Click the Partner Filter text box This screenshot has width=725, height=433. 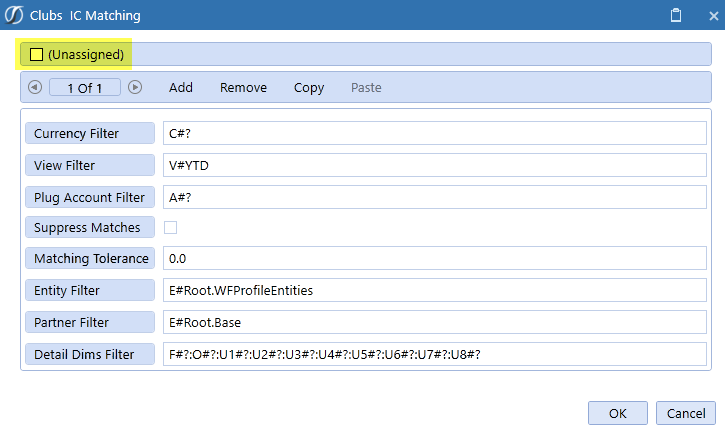(x=434, y=323)
